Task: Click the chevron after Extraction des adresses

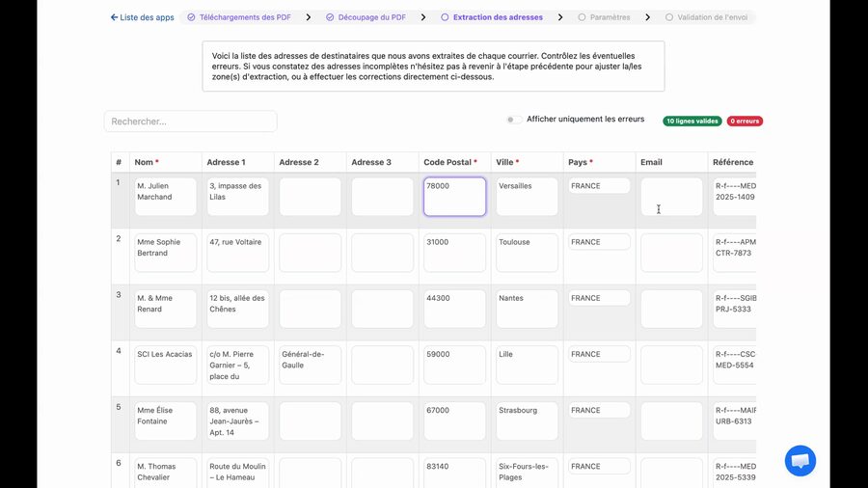Action: [x=560, y=17]
